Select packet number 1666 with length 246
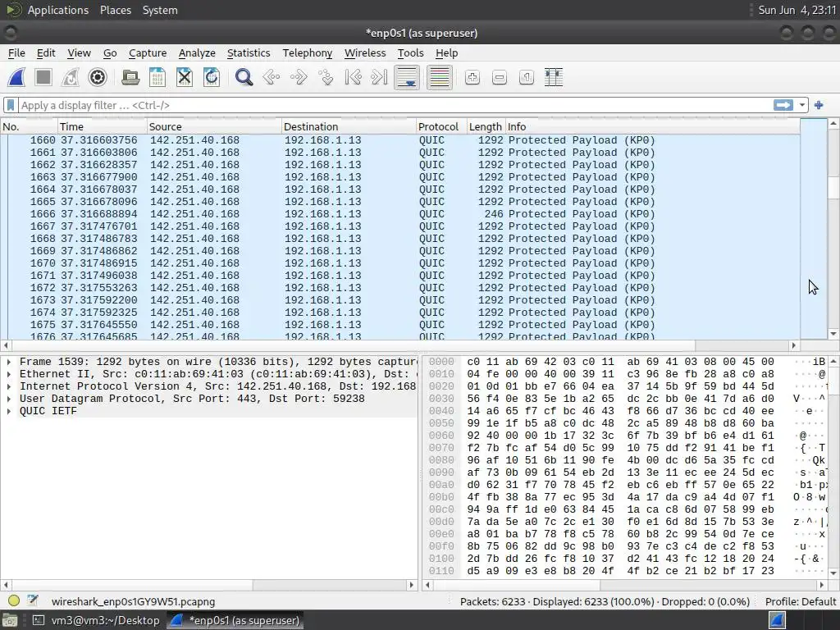The image size is (840, 630). pos(400,214)
